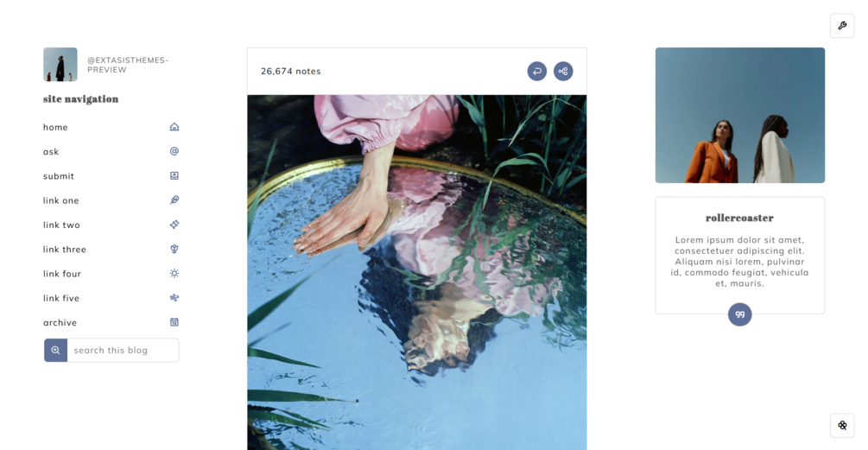
Task: Click the search magnifier icon
Action: 55,351
